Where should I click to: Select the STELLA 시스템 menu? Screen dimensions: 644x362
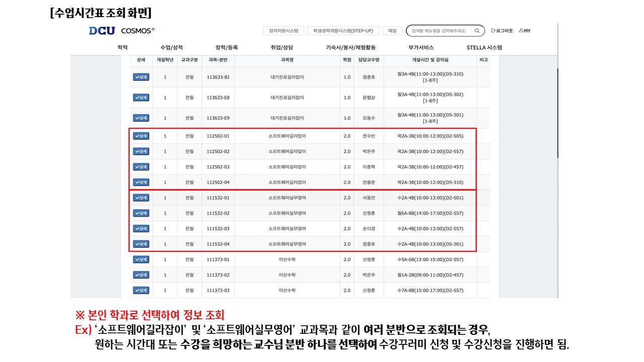click(486, 47)
